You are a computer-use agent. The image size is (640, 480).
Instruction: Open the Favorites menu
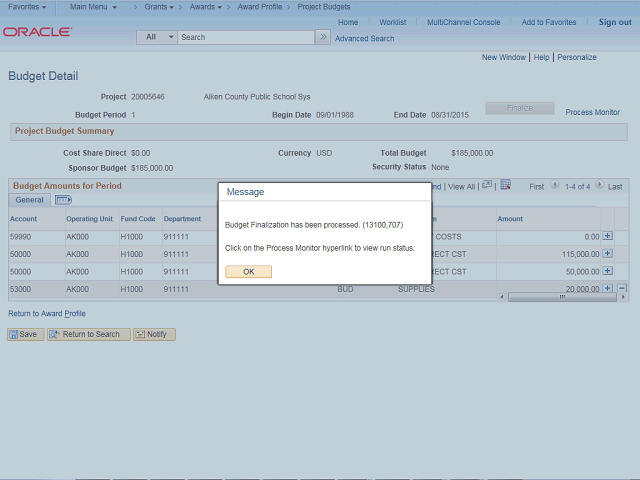27,7
